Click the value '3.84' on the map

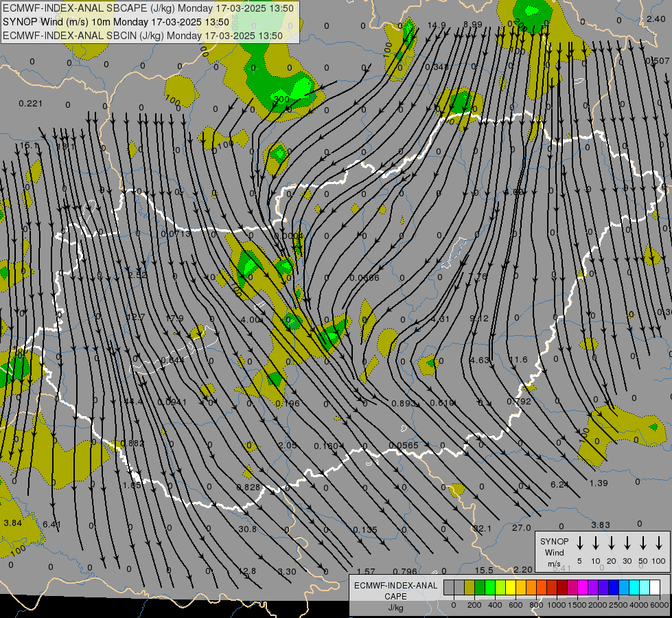pyautogui.click(x=12, y=523)
